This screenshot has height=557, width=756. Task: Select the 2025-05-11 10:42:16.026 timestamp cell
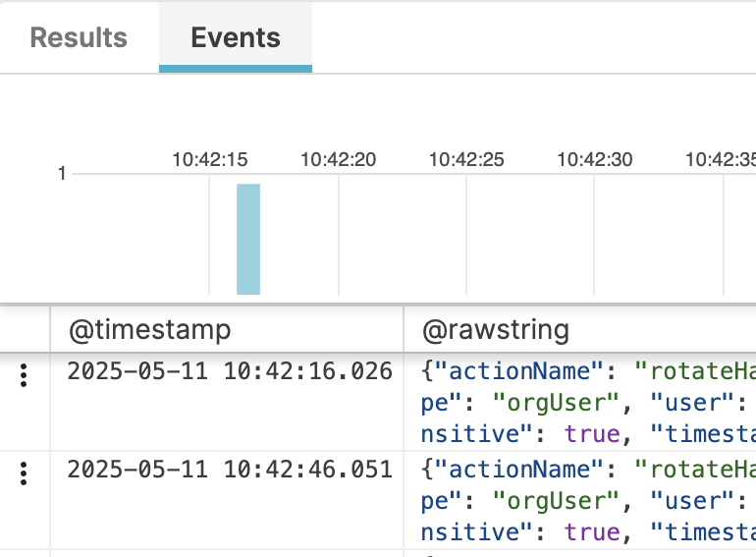(229, 371)
